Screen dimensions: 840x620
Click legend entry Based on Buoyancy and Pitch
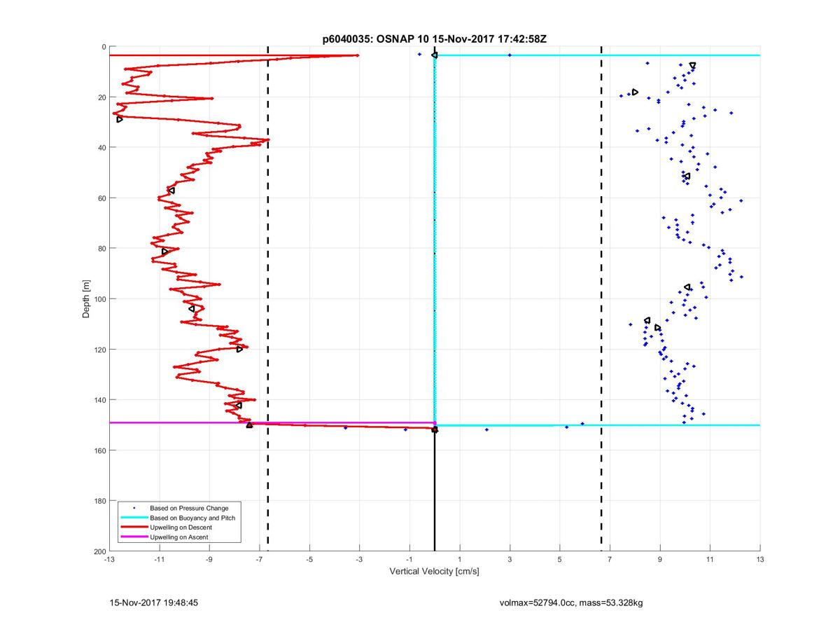tap(192, 518)
